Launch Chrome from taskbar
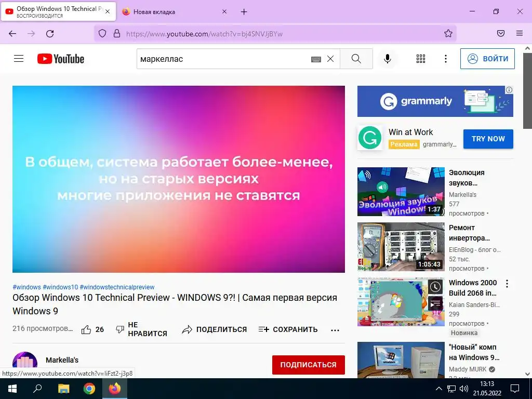The height and width of the screenshot is (399, 532). click(x=89, y=389)
